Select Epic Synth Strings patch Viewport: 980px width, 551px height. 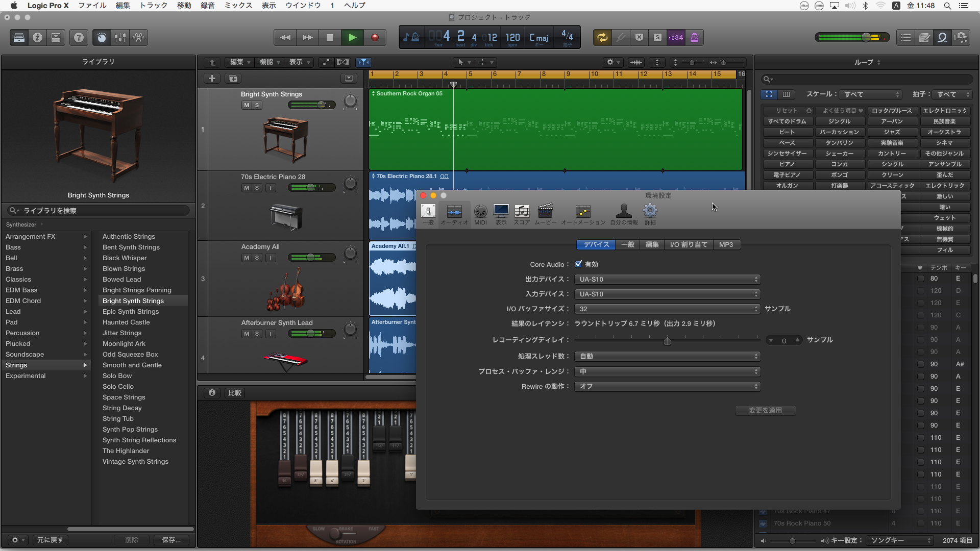(131, 311)
